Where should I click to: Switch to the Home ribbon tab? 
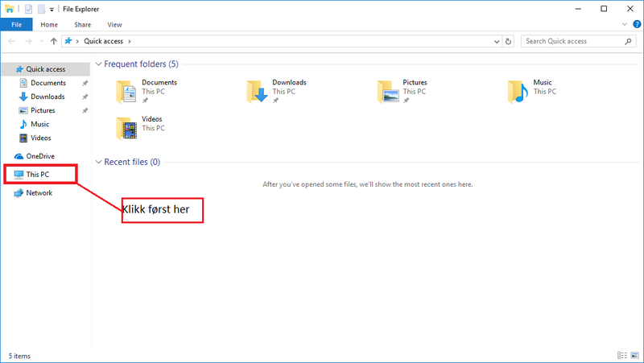tap(49, 25)
